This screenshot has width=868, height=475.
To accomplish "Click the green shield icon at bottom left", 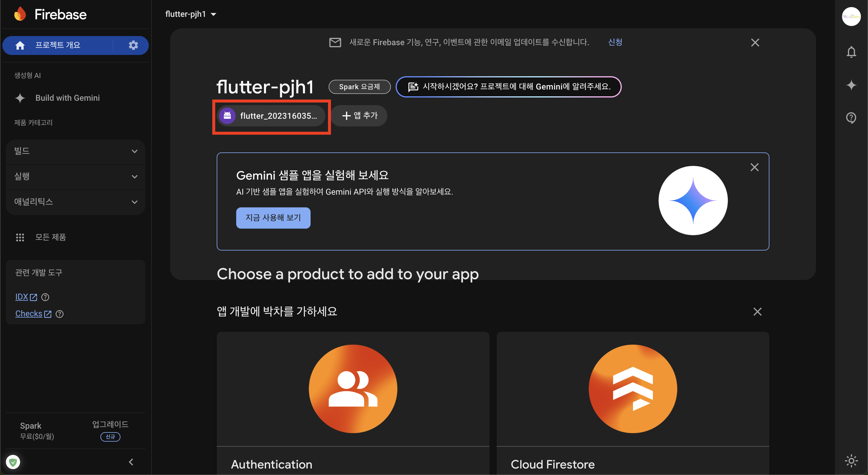I will click(13, 462).
